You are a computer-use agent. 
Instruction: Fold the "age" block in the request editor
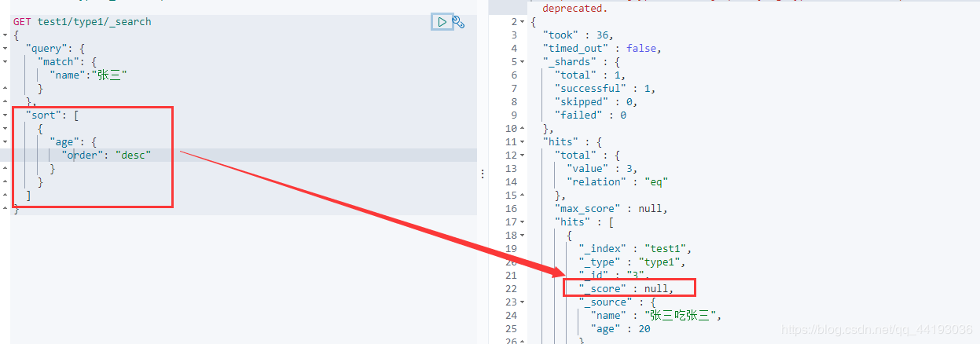(x=5, y=142)
